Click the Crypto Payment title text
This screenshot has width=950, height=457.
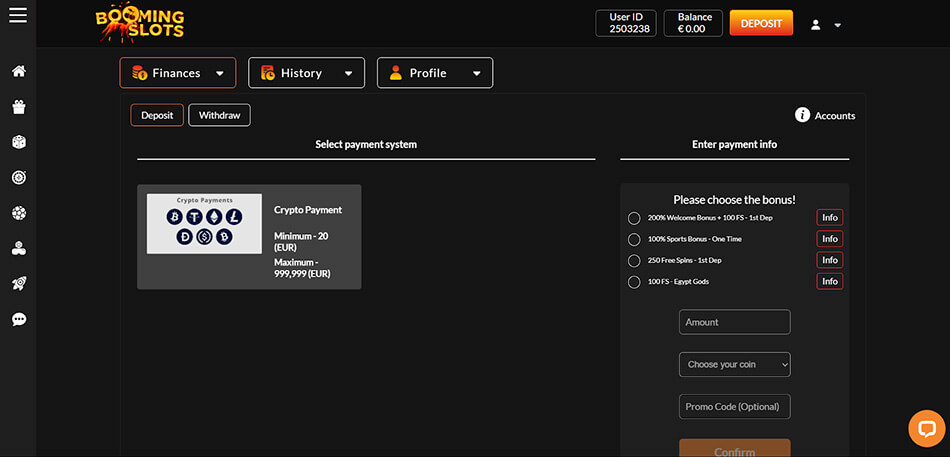click(308, 210)
